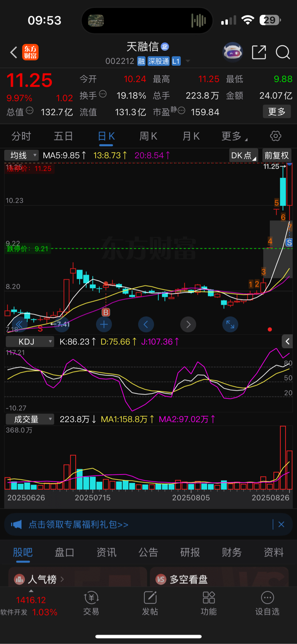Open the search magnifier icon
The image size is (297, 644).
tap(283, 52)
